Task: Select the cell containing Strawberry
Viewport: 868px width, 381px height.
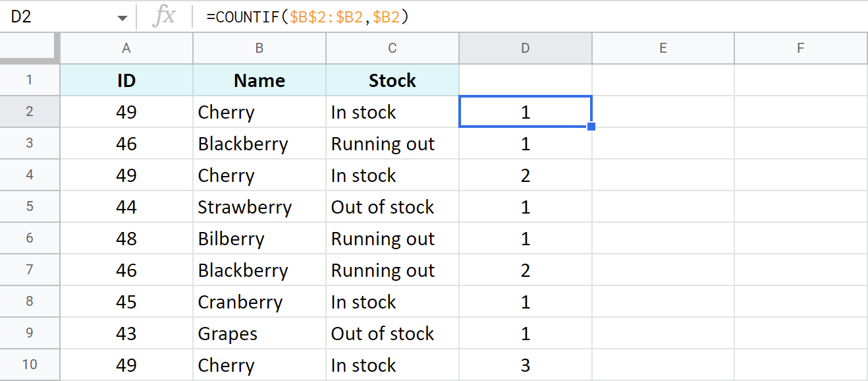Action: click(259, 206)
